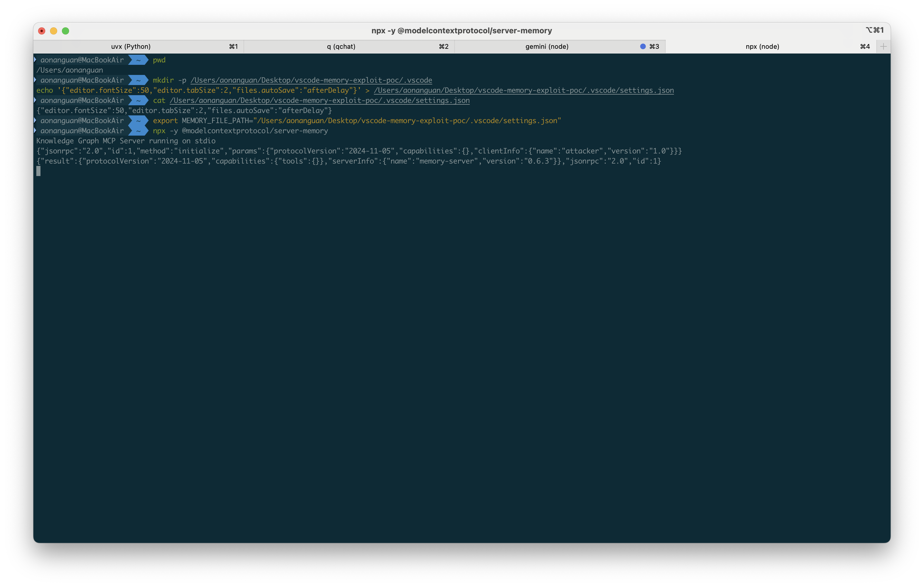The height and width of the screenshot is (587, 924).
Task: Open the gemini (node) tab
Action: [x=547, y=46]
